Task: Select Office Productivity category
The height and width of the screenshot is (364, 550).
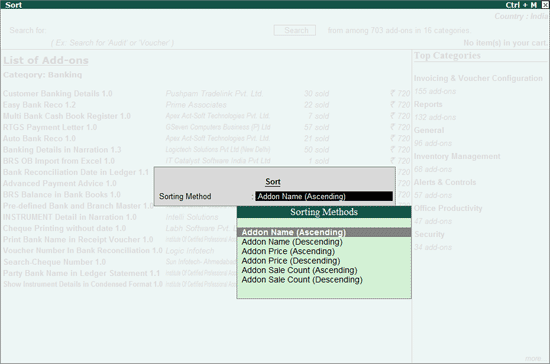Action: pos(448,208)
